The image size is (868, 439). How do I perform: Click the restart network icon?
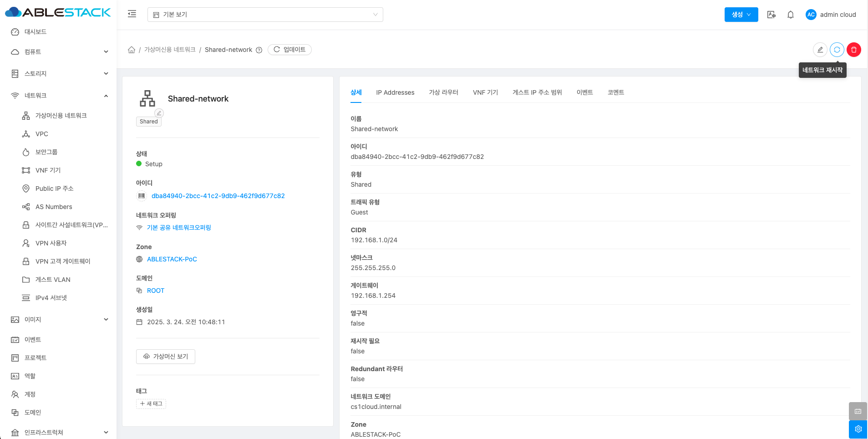click(837, 50)
